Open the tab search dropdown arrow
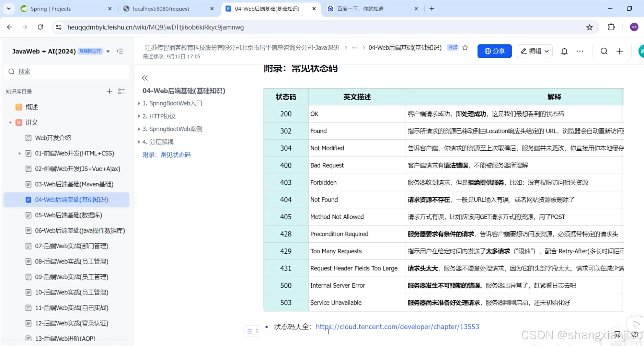The width and height of the screenshot is (644, 346). pyautogui.click(x=9, y=9)
